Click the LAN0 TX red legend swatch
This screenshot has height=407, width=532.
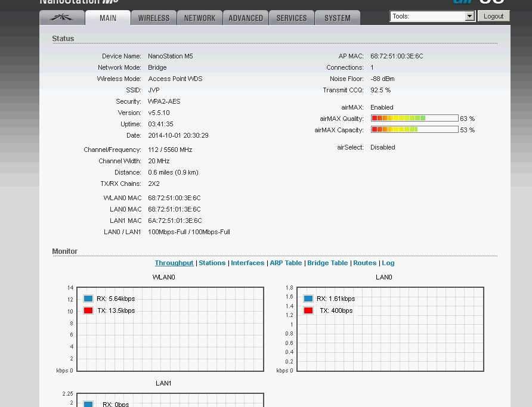click(x=308, y=310)
